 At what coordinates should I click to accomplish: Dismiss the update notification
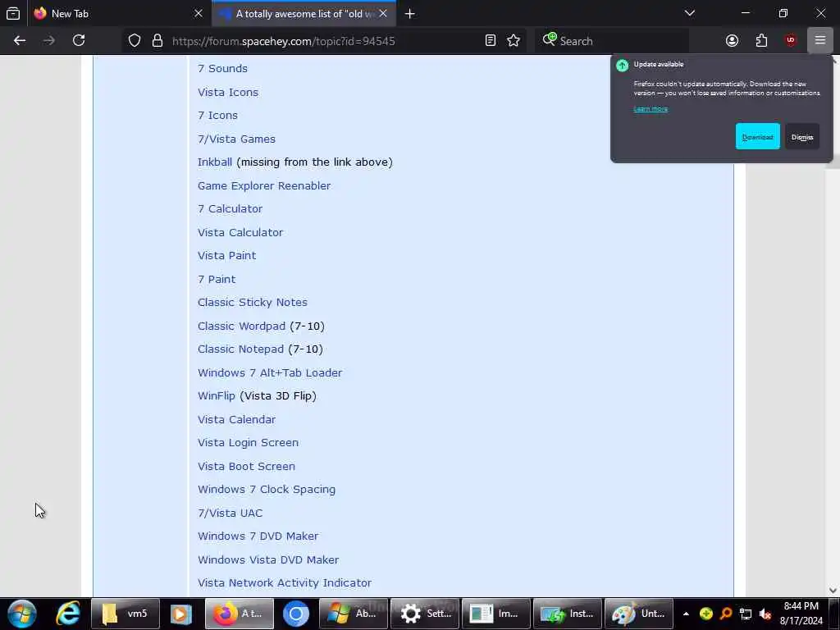[802, 137]
